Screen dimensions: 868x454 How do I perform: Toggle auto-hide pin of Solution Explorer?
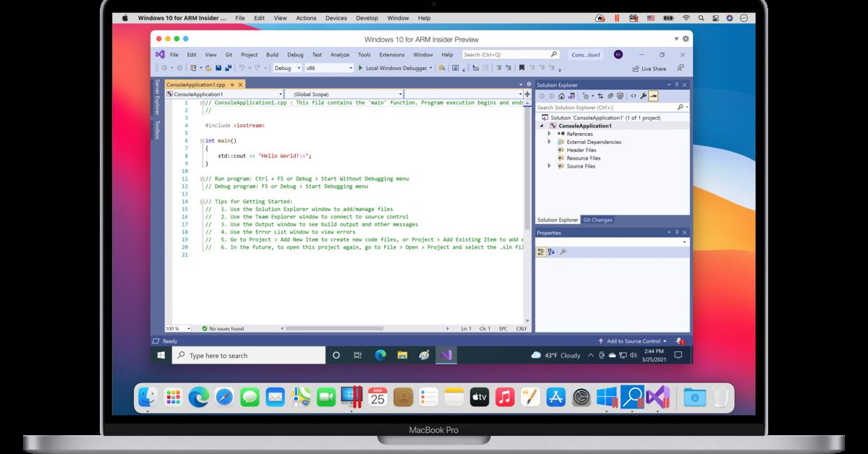(678, 85)
